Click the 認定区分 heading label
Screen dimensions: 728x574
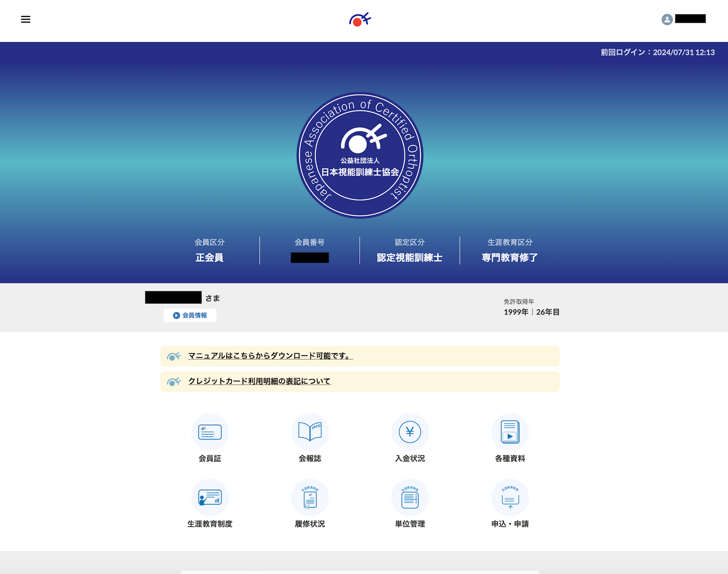tap(410, 242)
